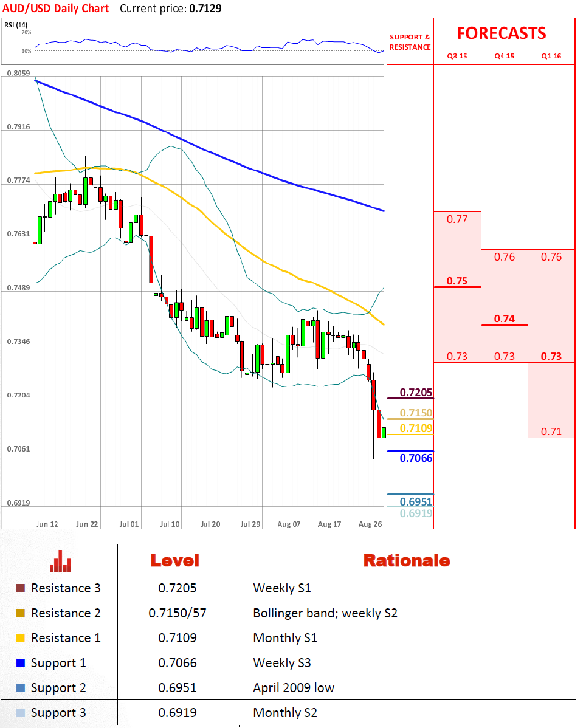Select the Support 1 blue color swatch

pyautogui.click(x=21, y=663)
